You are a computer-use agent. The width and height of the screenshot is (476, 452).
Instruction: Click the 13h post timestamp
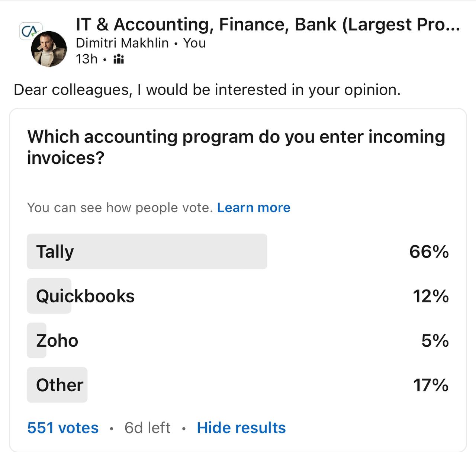pos(87,59)
